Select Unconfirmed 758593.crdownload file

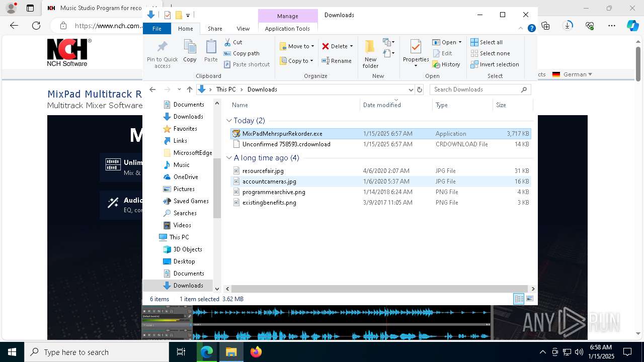[x=380, y=144]
